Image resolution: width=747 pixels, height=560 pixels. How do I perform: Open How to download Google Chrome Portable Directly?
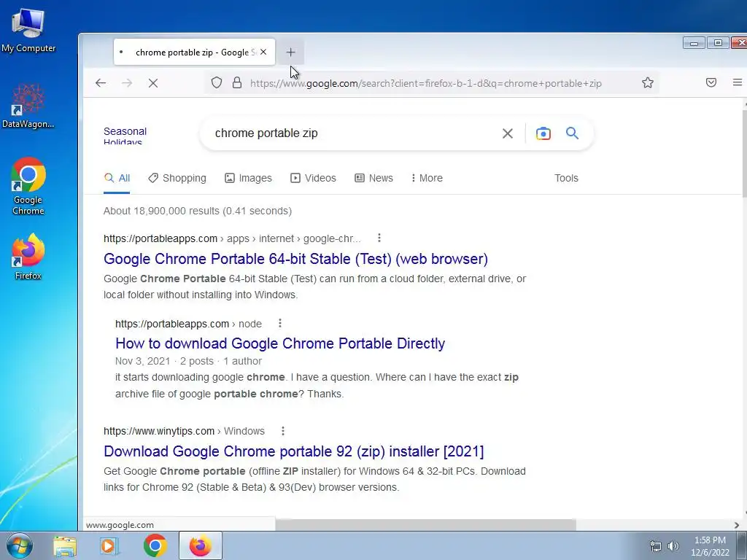pos(280,343)
